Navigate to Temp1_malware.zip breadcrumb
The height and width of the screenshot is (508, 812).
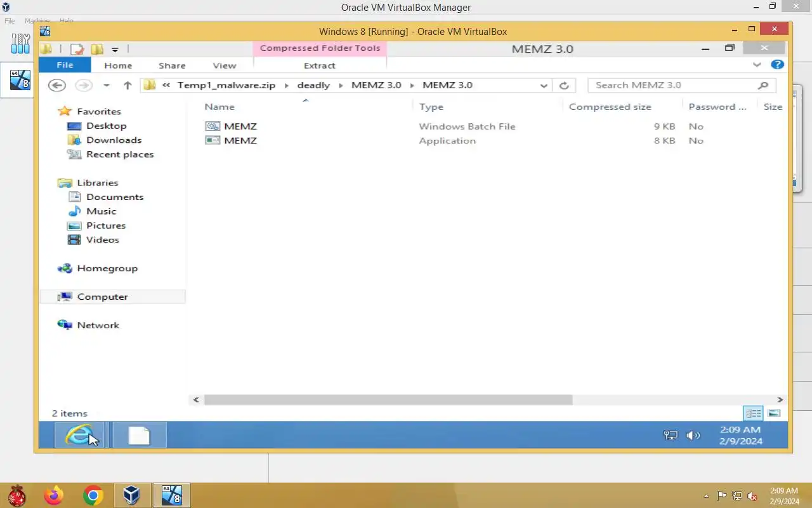point(226,85)
